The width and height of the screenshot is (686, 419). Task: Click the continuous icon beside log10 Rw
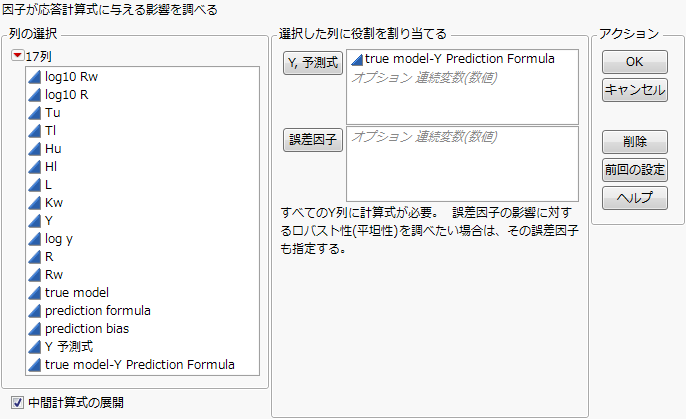coord(34,77)
